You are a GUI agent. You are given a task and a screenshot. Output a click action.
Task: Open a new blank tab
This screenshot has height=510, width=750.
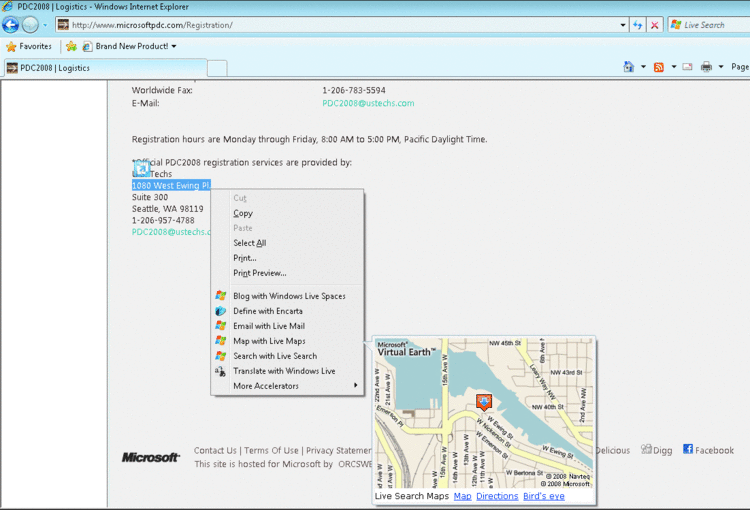pyautogui.click(x=217, y=68)
